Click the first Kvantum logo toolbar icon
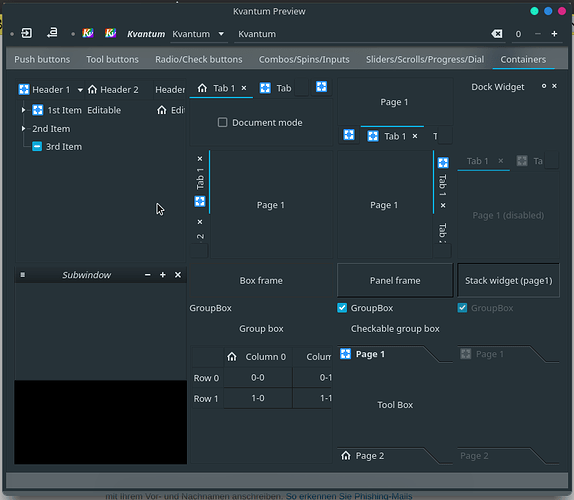 point(88,33)
